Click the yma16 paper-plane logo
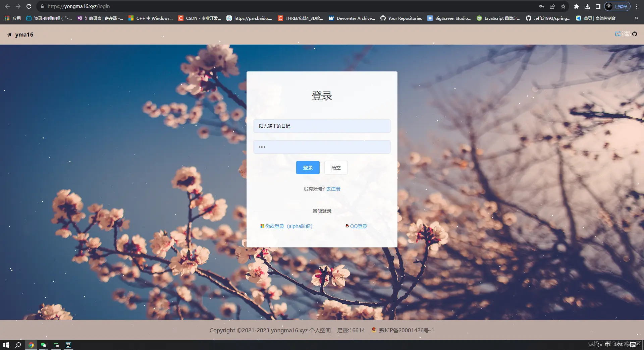 (x=9, y=34)
